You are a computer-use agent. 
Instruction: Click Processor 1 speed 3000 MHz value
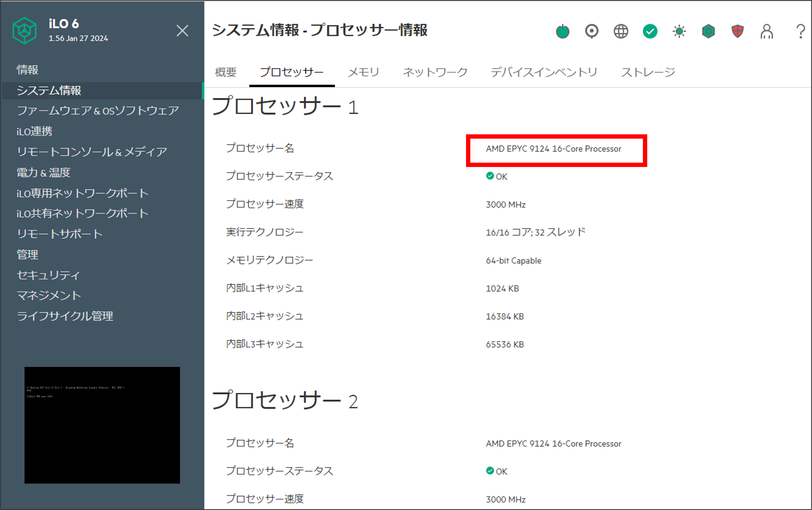506,205
